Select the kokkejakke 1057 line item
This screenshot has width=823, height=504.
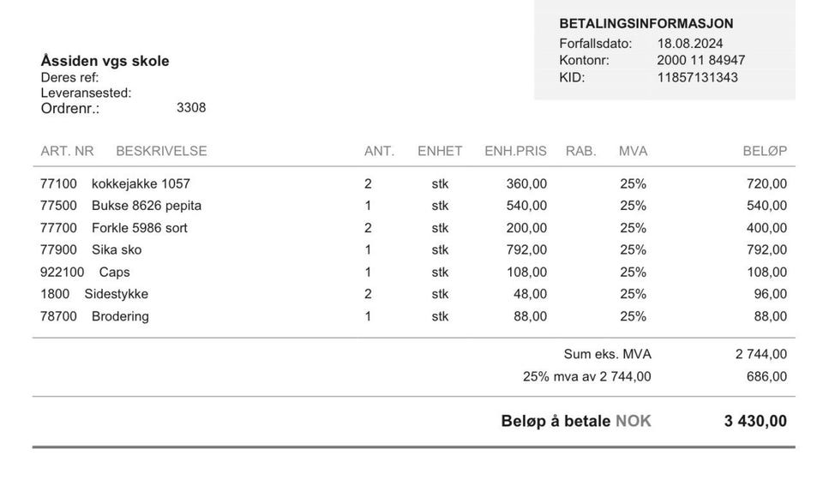pyautogui.click(x=413, y=183)
